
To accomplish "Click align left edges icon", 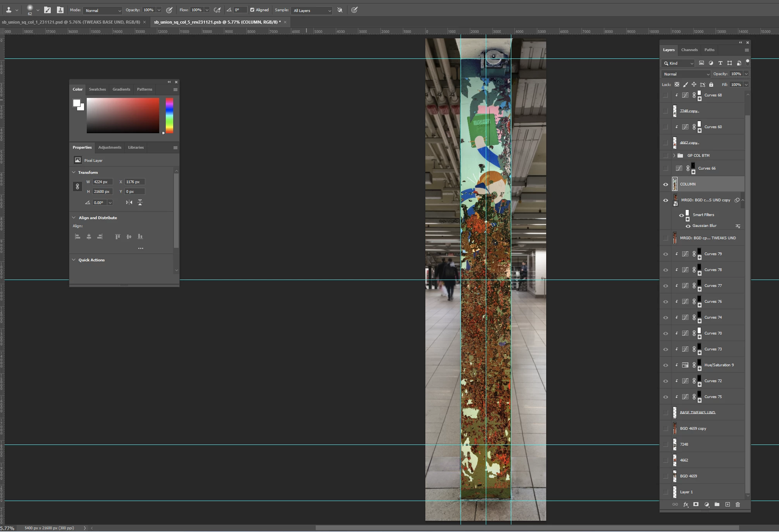I will point(77,237).
